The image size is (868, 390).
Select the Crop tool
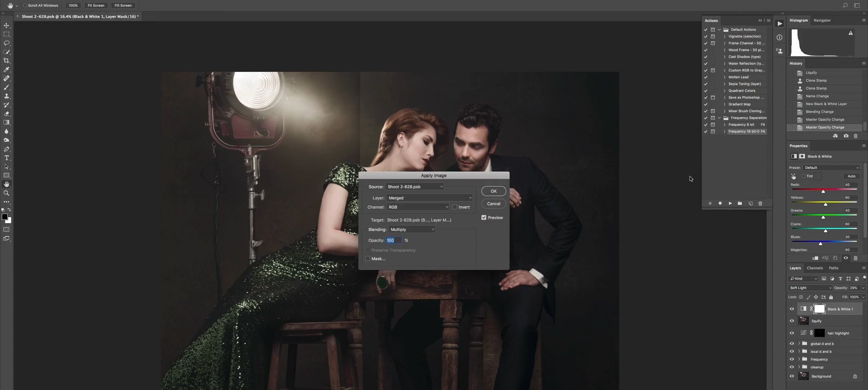pos(6,61)
